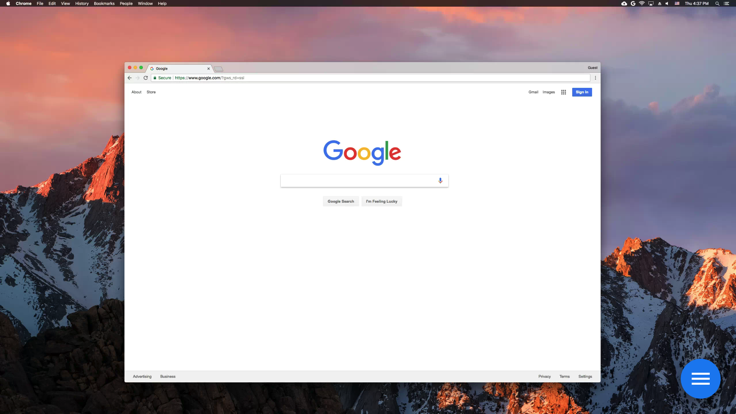
Task: Click the Google tab favicon
Action: coord(152,69)
